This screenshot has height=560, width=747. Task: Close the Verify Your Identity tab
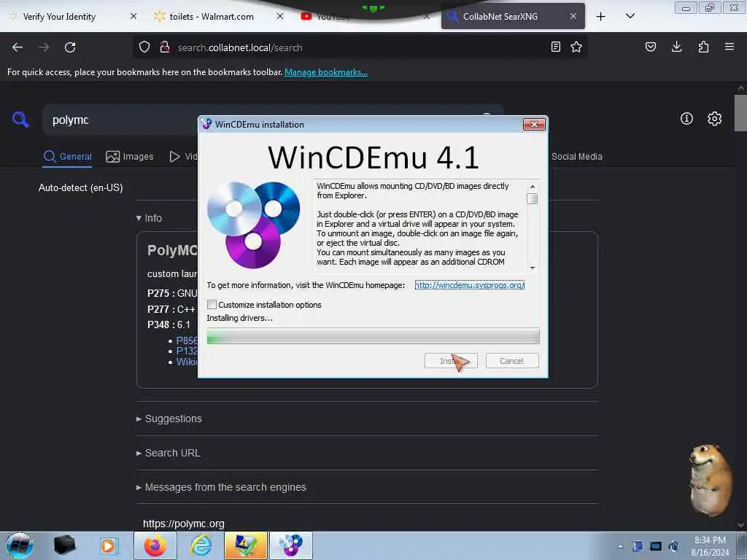[x=133, y=16]
